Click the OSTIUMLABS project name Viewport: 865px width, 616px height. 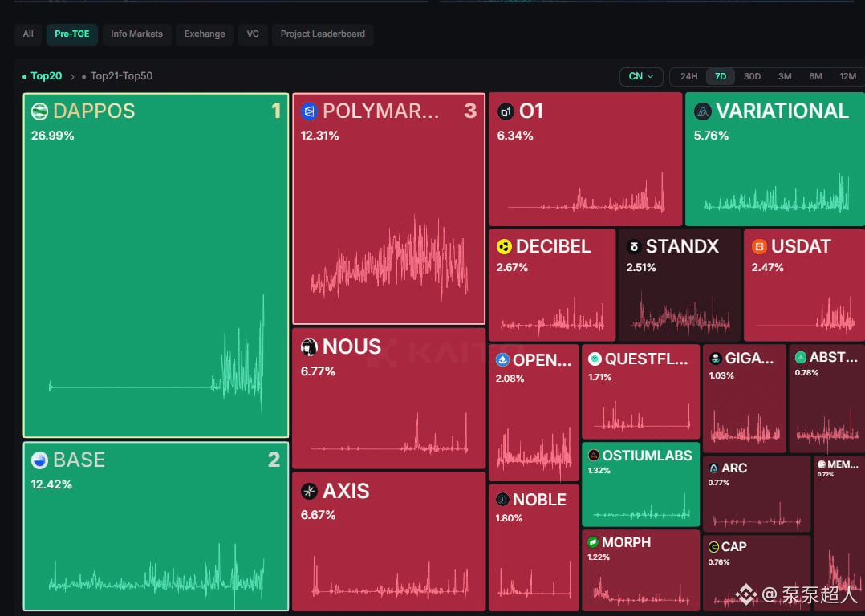(x=647, y=456)
